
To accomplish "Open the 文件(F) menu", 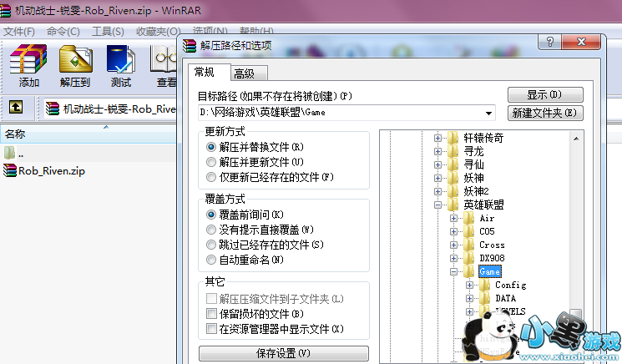I will [x=18, y=32].
